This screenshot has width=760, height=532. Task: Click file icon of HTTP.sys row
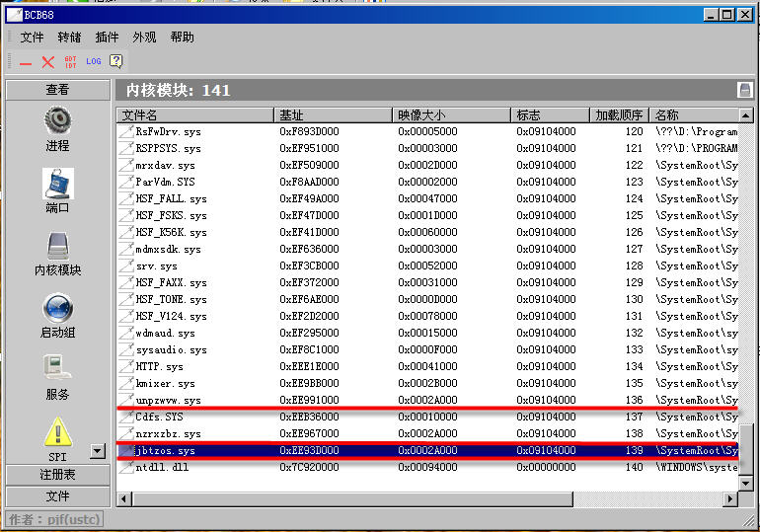point(126,366)
